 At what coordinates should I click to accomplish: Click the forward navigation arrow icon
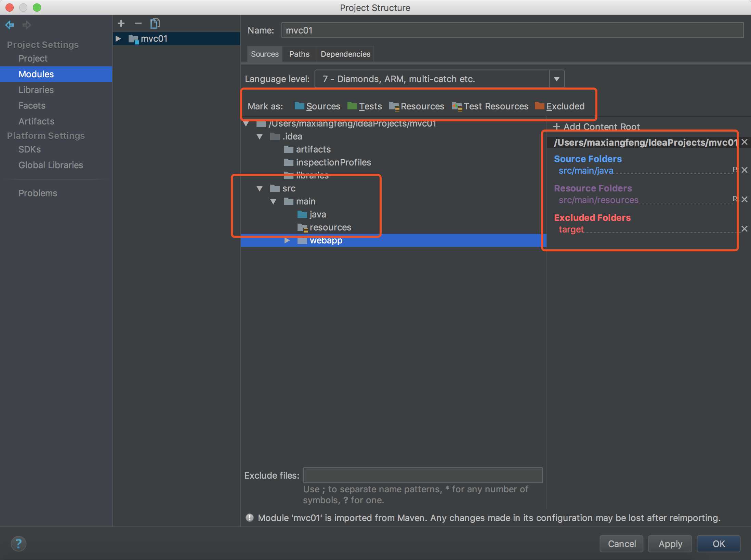(27, 25)
